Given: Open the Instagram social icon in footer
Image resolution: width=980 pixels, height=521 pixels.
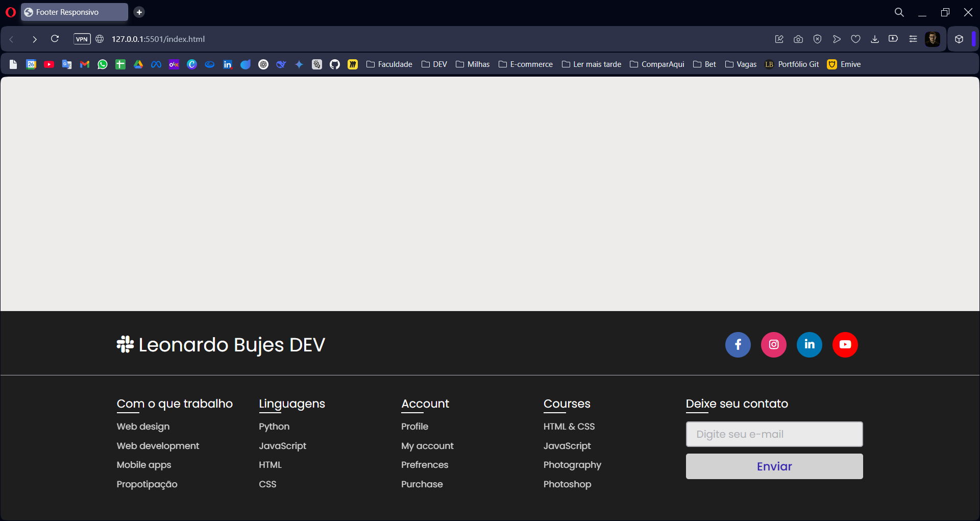Looking at the screenshot, I should coord(773,345).
